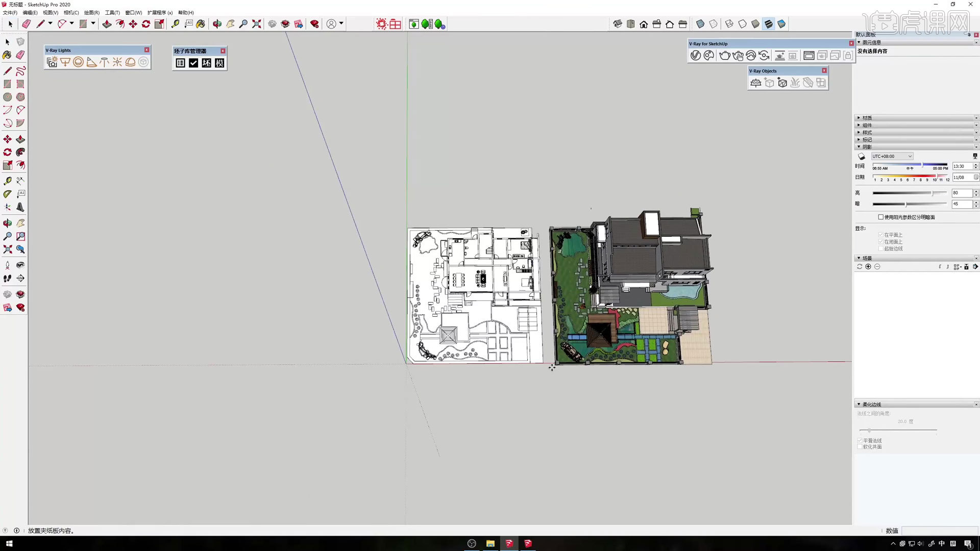Switch to Iso view house icon

618,24
